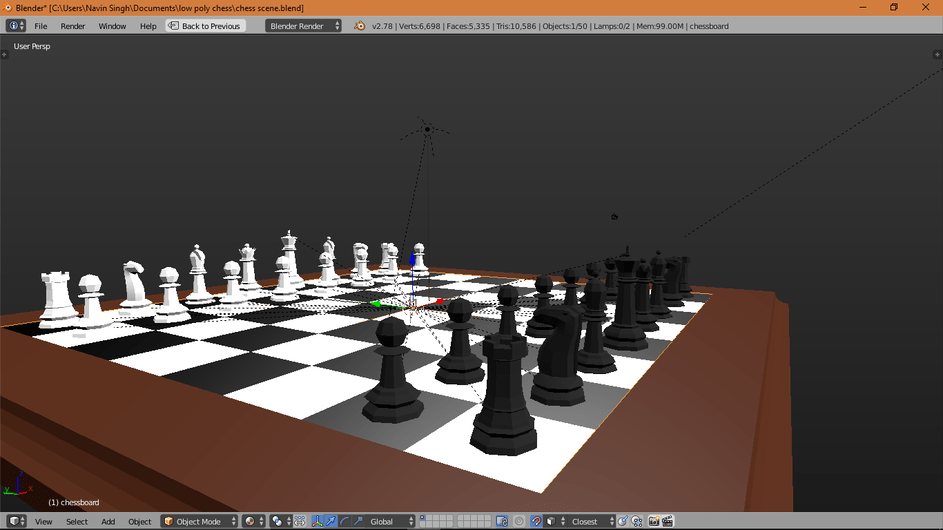Open the Render menu
Viewport: 943px width, 530px height.
tap(73, 26)
